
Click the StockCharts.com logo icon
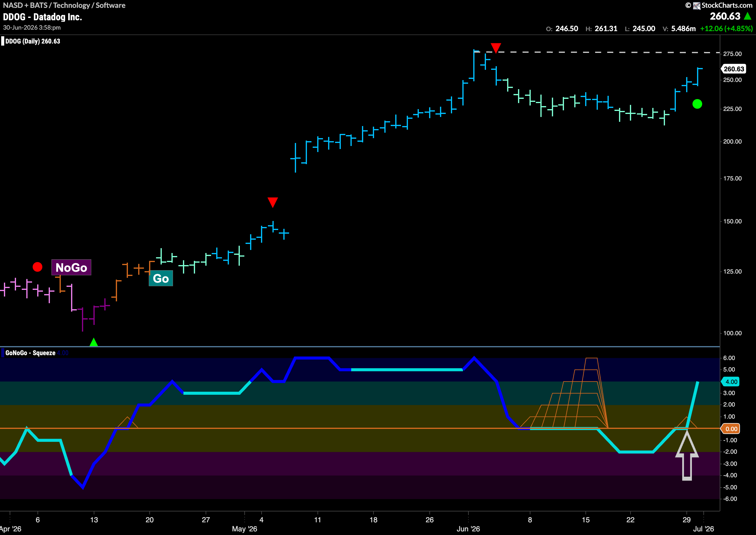697,6
